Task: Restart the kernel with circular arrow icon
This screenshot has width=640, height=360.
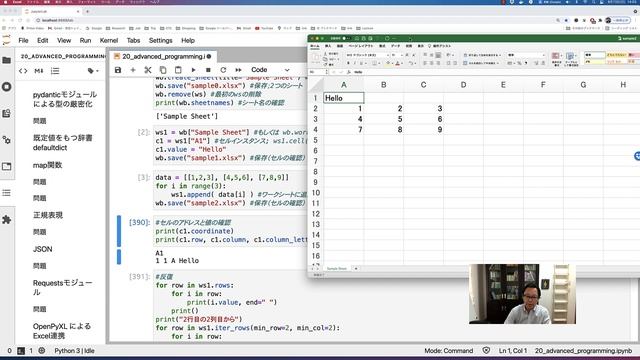Action: [x=223, y=70]
